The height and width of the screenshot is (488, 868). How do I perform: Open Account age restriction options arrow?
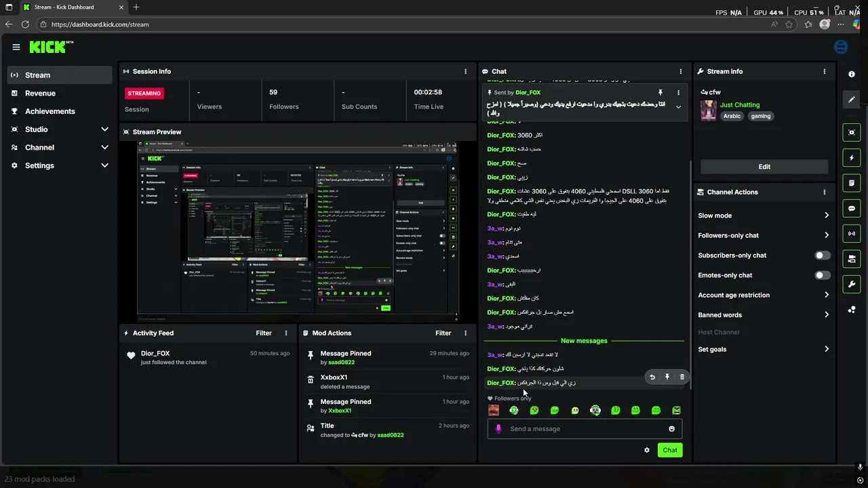click(x=827, y=295)
